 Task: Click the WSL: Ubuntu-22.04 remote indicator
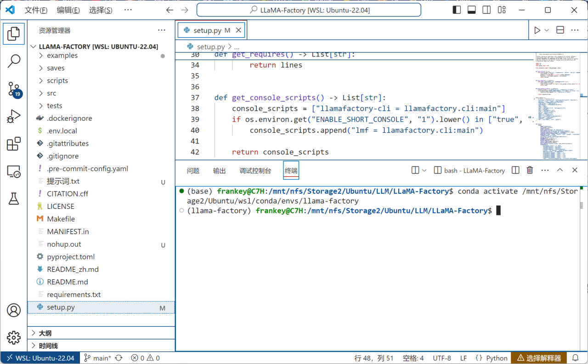(x=40, y=358)
